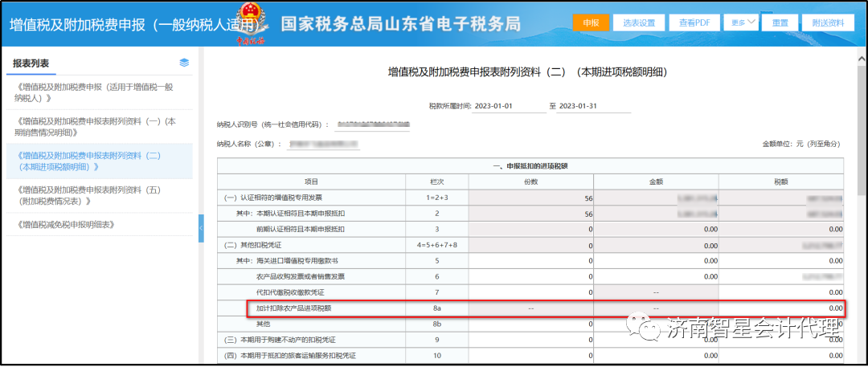Click 金额 cell for row 6 农产品收购发票
The image size is (868, 367).
click(x=656, y=276)
